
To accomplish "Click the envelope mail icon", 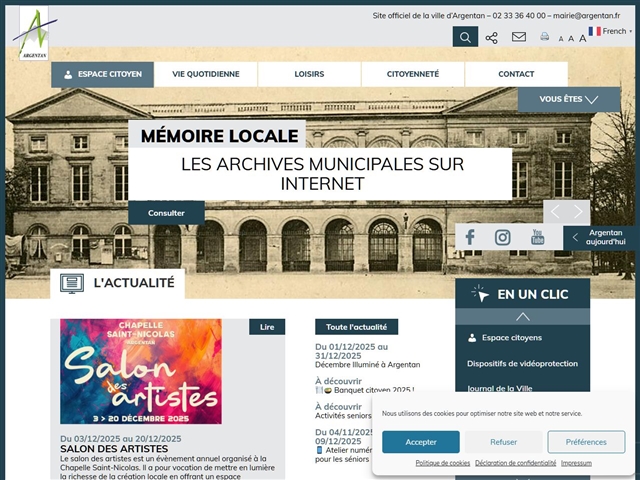I will [518, 37].
